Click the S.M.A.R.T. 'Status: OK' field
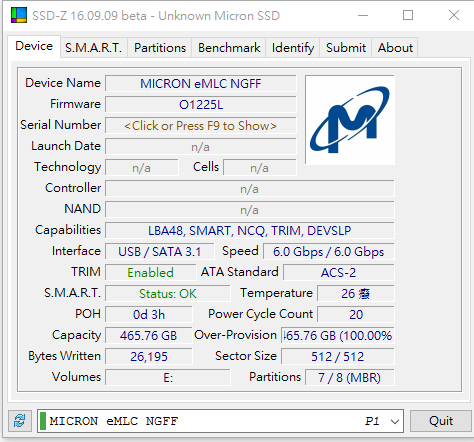Image resolution: width=474 pixels, height=442 pixels. (x=168, y=294)
